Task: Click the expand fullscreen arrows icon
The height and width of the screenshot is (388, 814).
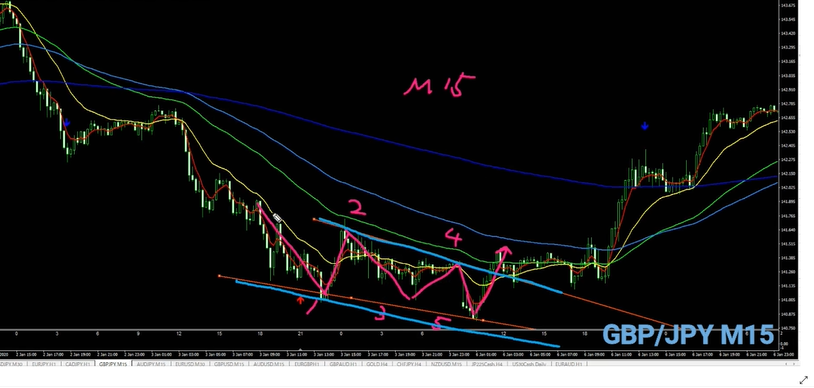Action: pyautogui.click(x=804, y=381)
